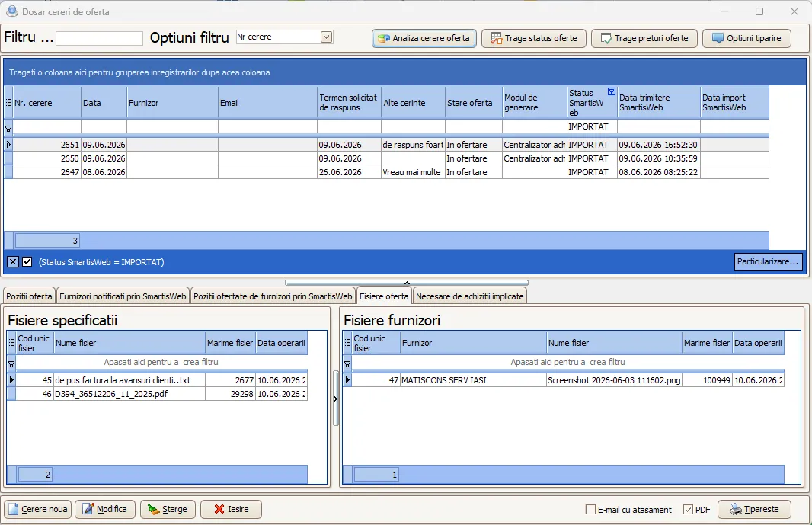812x525 pixels.
Task: Open Particularizare filter editor
Action: tap(768, 261)
